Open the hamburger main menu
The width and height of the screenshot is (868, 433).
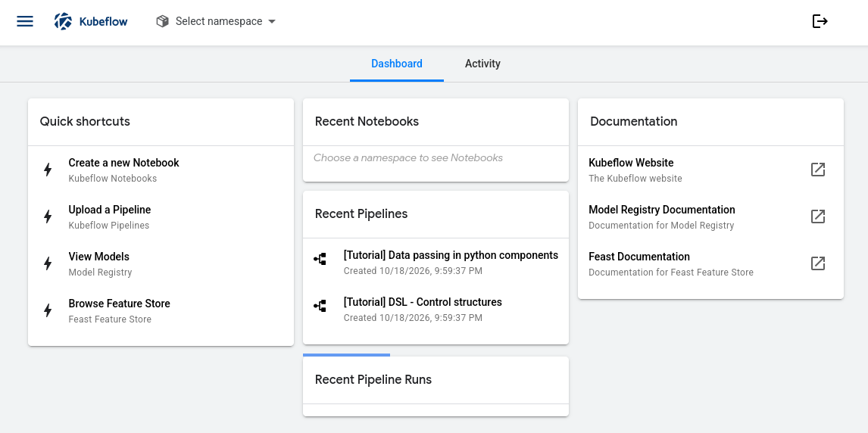pos(25,21)
